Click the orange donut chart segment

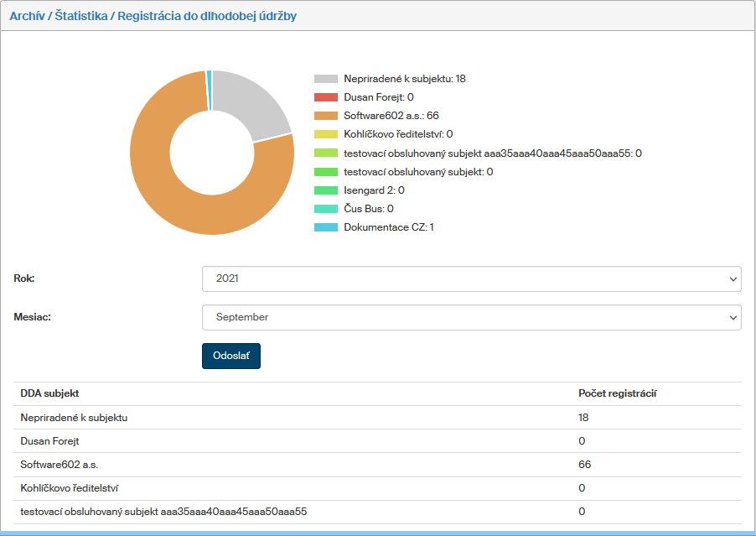(168, 210)
